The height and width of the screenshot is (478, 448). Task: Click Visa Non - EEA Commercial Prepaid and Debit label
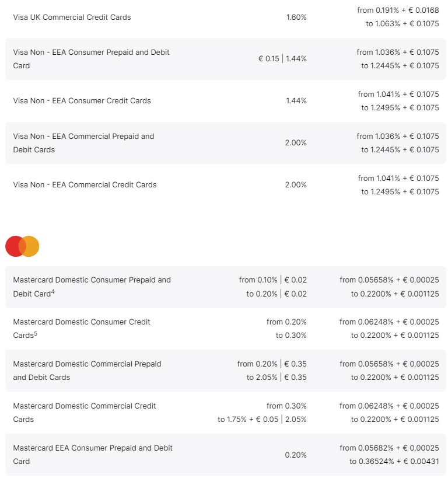[x=83, y=143]
